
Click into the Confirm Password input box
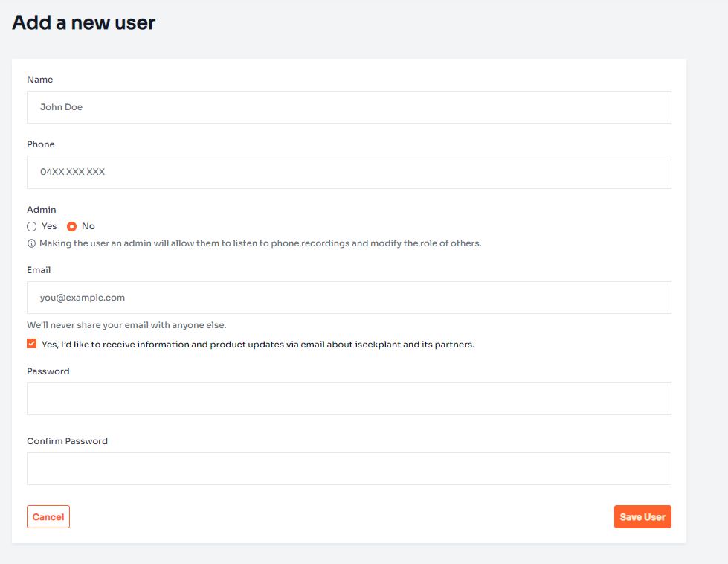coord(349,469)
